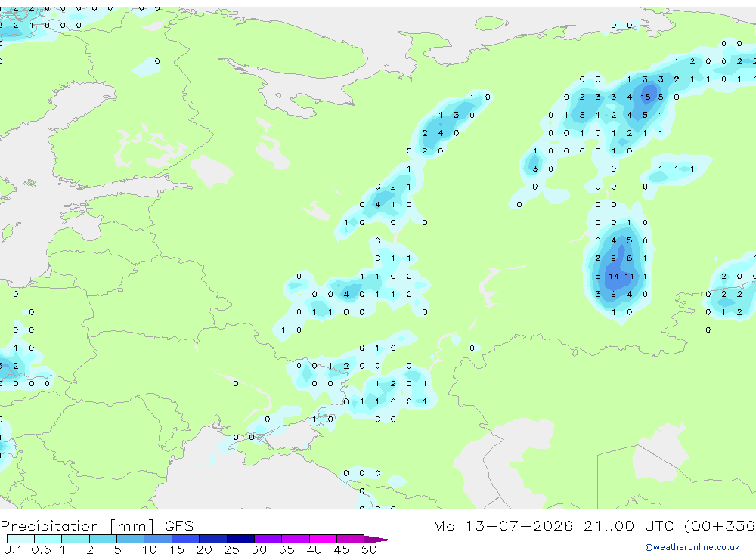Open the weatheronline.co.uk copyright link

[x=692, y=547]
